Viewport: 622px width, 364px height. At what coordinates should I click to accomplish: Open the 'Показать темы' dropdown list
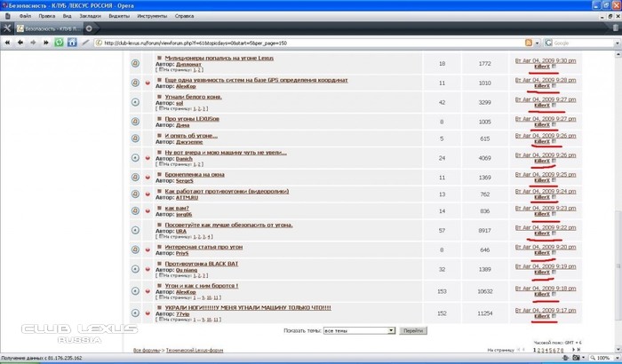pos(391,329)
